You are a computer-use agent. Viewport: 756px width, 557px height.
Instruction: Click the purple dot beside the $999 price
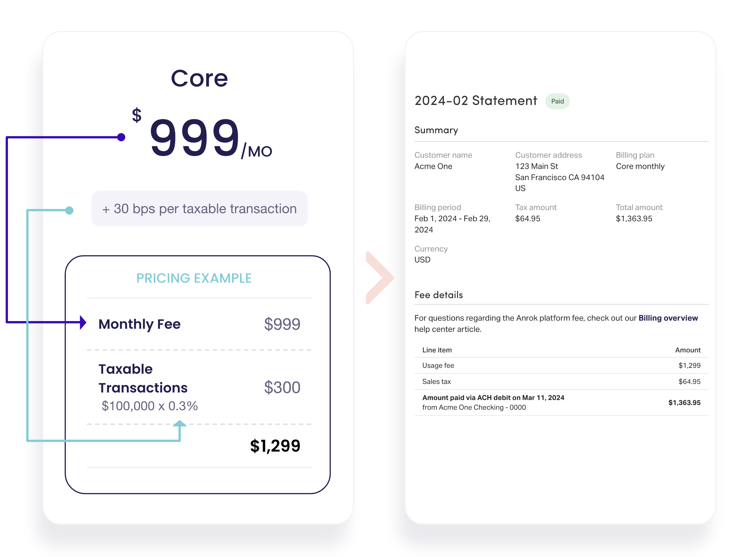click(x=121, y=137)
